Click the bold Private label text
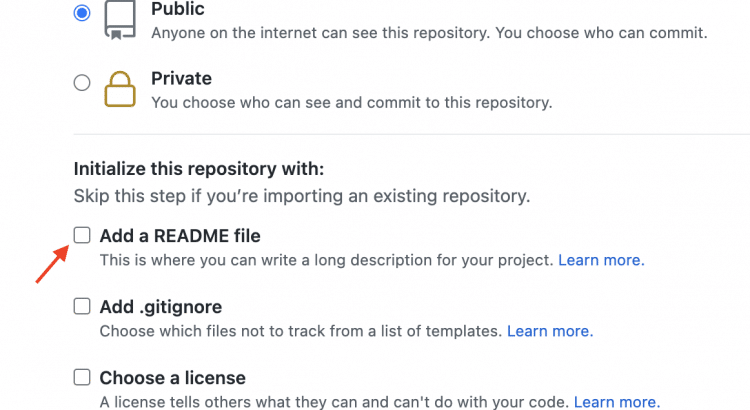The image size is (750, 410). point(181,78)
